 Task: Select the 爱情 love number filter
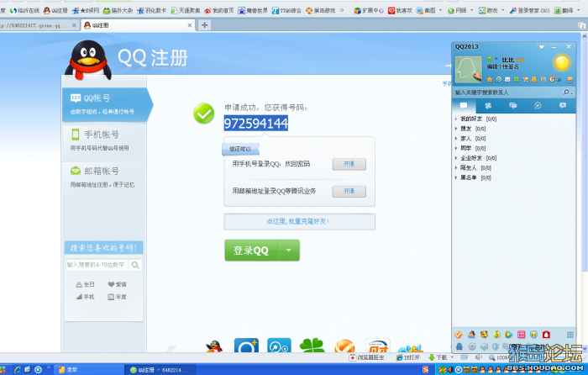pyautogui.click(x=117, y=284)
